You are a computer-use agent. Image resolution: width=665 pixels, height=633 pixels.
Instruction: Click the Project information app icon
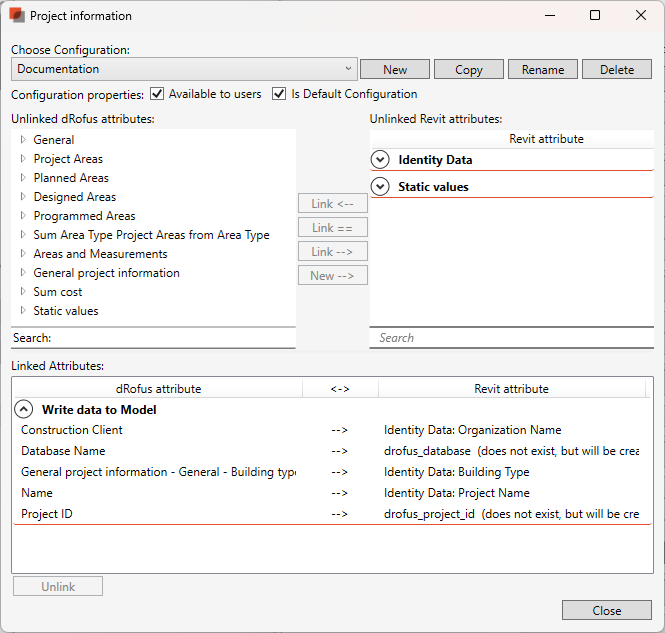coord(16,16)
